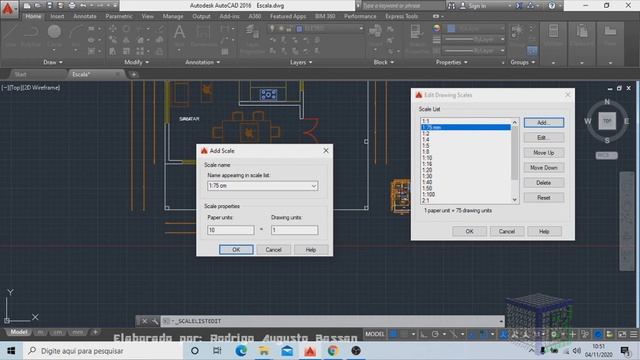Click the Undo arrow in quick access toolbar
Viewport: 640px width, 360px height.
(83, 6)
